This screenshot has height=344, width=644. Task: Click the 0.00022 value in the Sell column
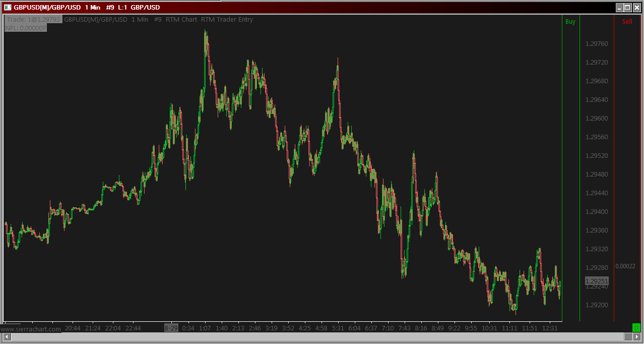[625, 266]
